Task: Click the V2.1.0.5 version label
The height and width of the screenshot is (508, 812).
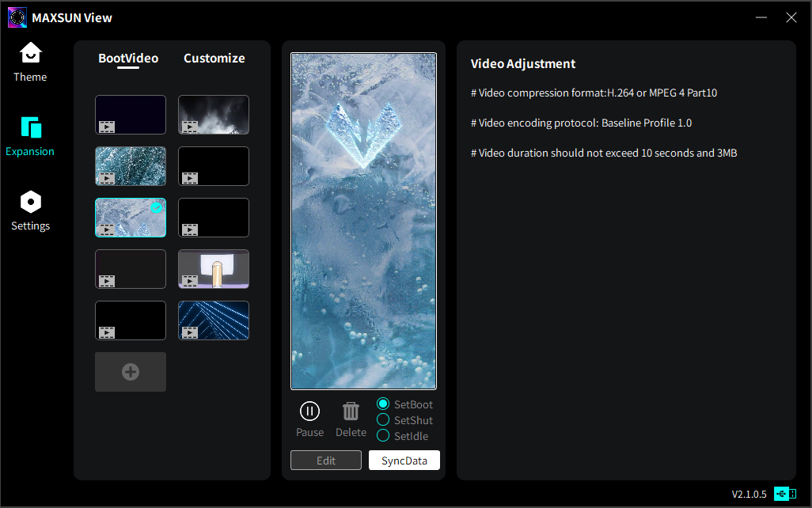Action: [749, 494]
